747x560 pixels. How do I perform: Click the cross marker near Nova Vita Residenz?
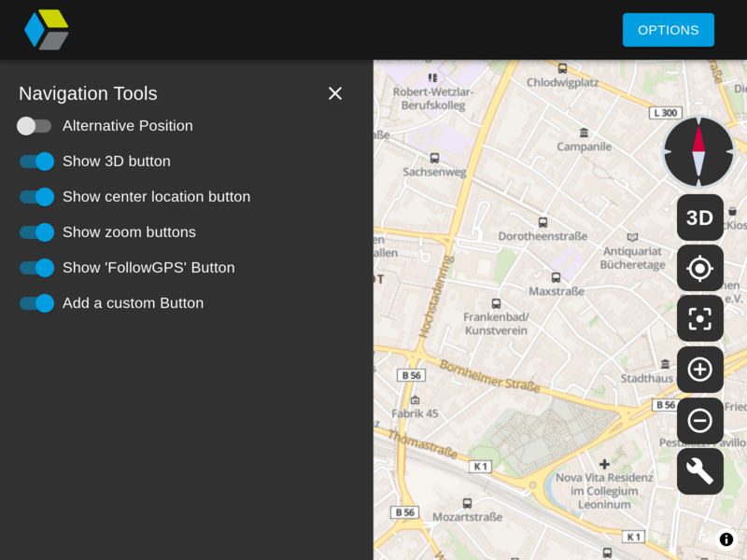[605, 463]
